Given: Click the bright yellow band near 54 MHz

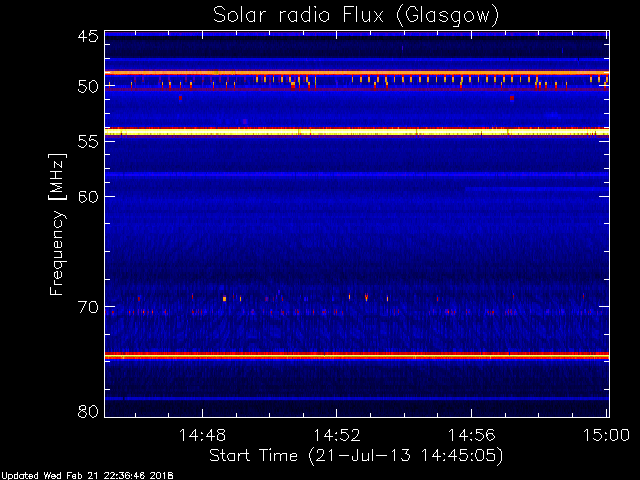Looking at the screenshot, I should tap(357, 131).
